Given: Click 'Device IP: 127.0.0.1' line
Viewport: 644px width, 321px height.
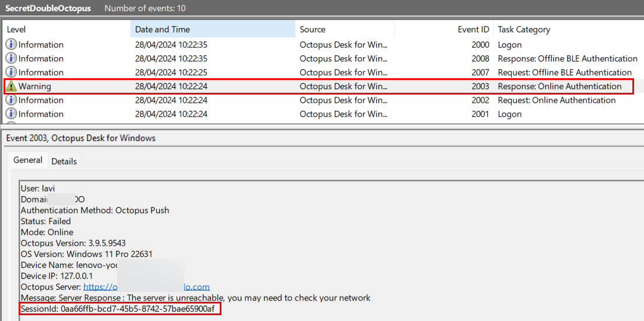Looking at the screenshot, I should (57, 275).
